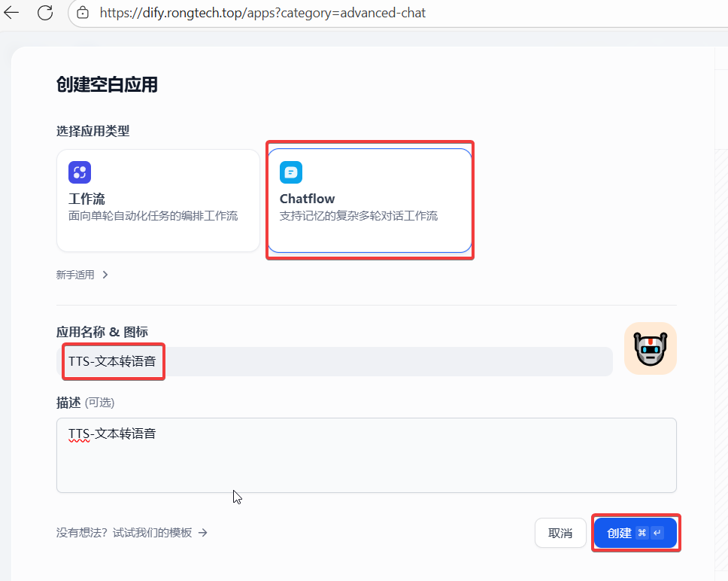Image resolution: width=728 pixels, height=581 pixels.
Task: Open site information icon in address bar
Action: tap(83, 13)
